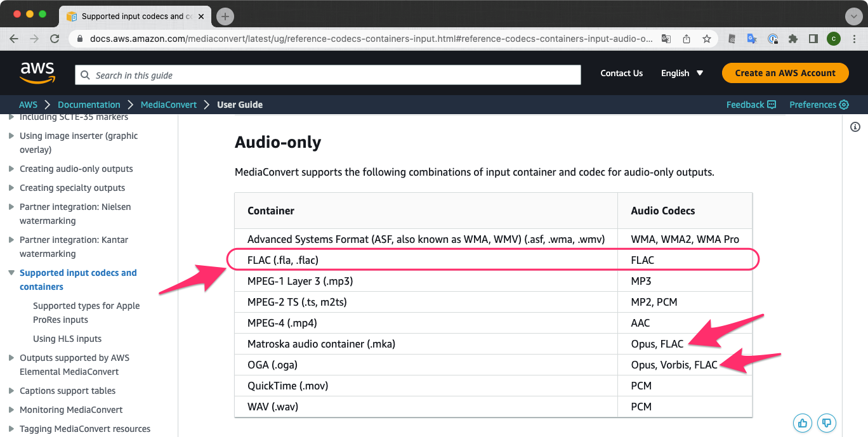Click the Advanced Systems Format table cell
This screenshot has height=437, width=868.
click(426, 239)
